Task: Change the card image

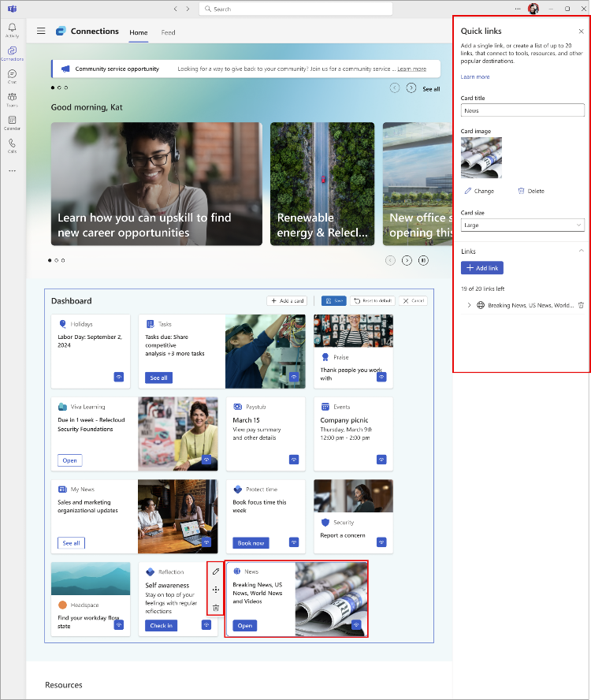Action: click(479, 191)
